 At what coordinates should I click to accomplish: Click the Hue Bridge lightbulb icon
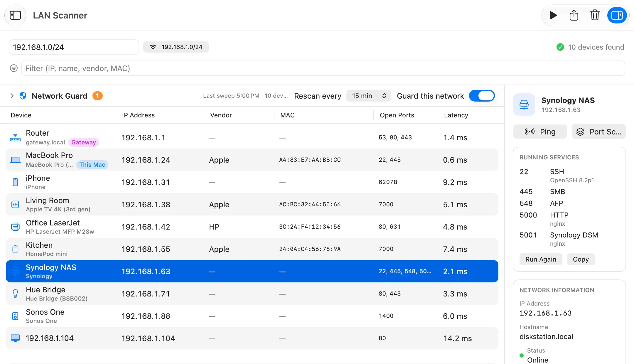15,294
